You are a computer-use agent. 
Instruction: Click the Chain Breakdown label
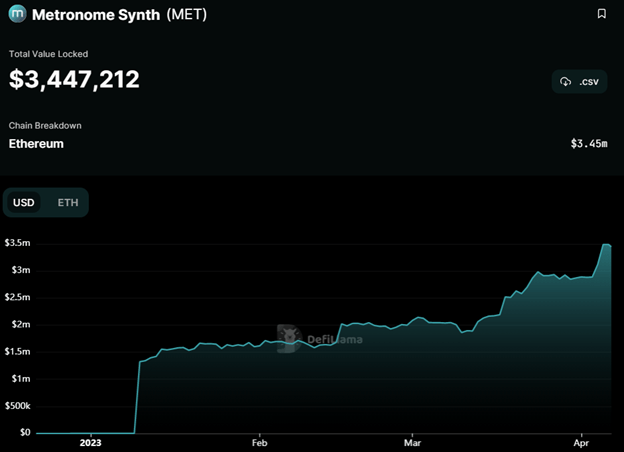tap(45, 126)
